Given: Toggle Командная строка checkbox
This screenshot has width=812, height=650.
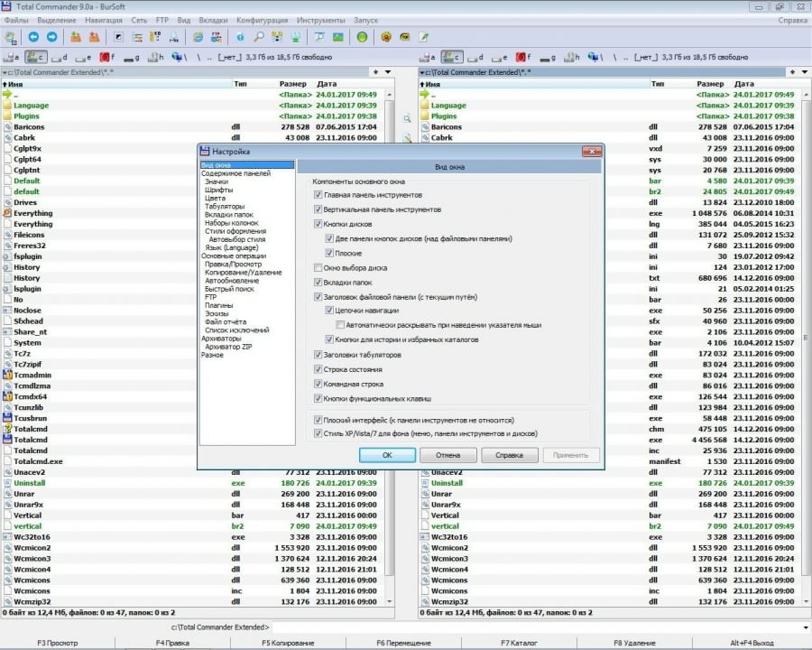Looking at the screenshot, I should pos(318,384).
